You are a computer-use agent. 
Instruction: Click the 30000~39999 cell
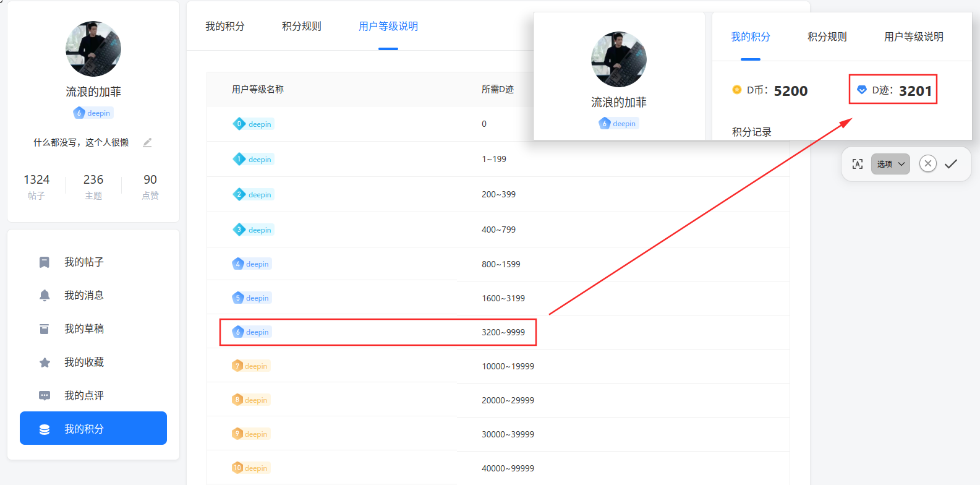[508, 434]
